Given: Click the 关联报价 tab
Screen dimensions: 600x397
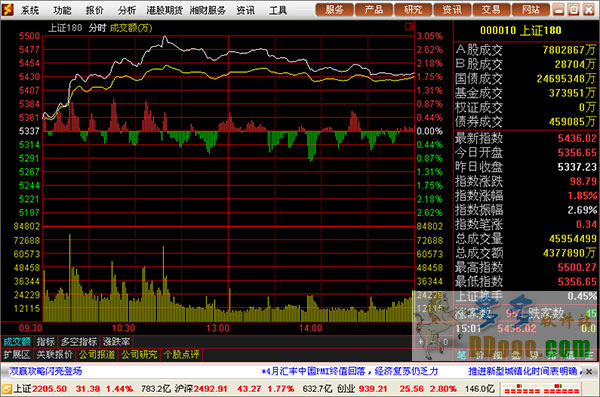Looking at the screenshot, I should coord(54,355).
